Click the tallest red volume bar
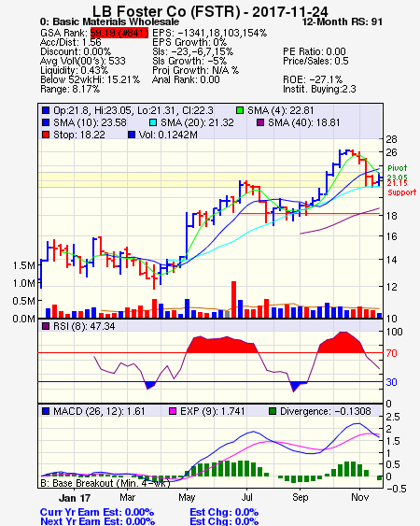This screenshot has height=526, width=420. pos(233,300)
